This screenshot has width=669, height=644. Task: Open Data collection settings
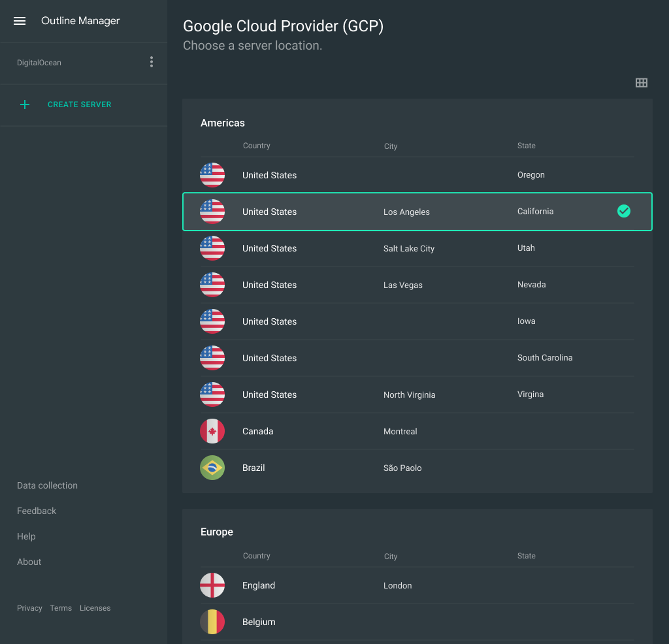point(47,485)
